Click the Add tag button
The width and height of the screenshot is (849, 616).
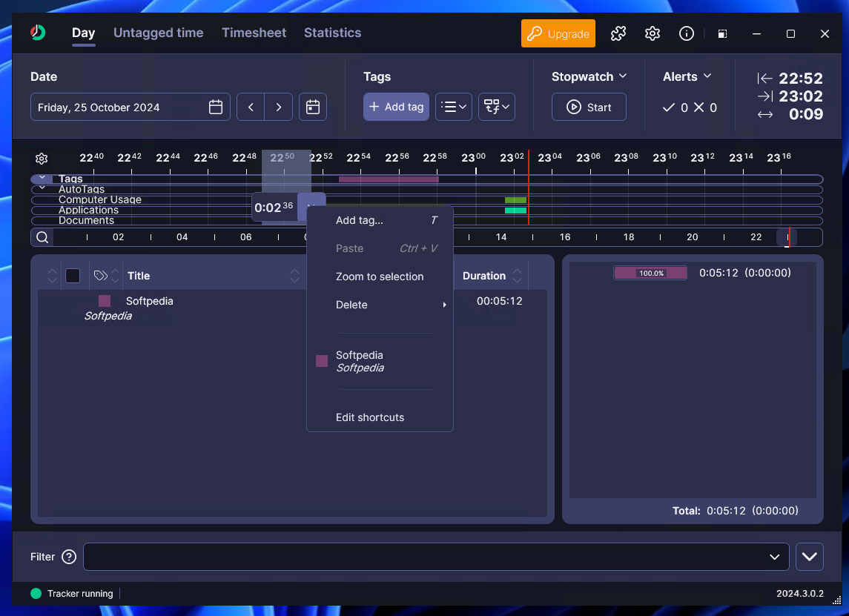pos(397,107)
